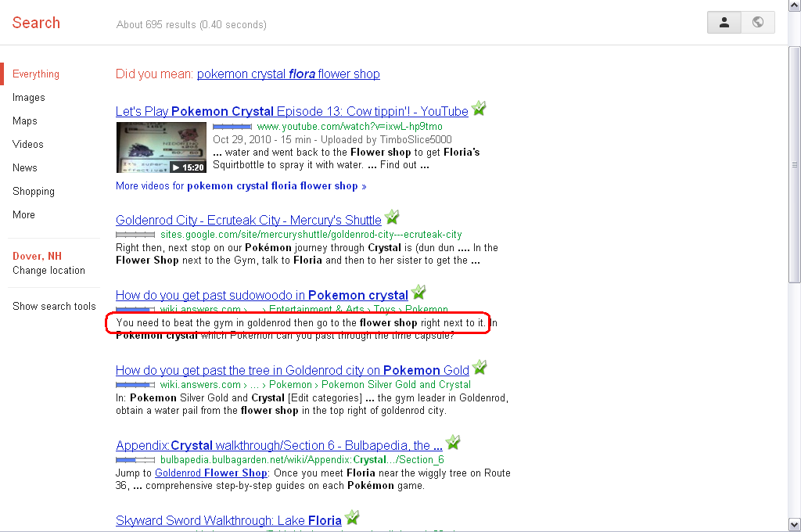Click the star icon next to the sudowoodo result
The width and height of the screenshot is (801, 532).
(418, 293)
